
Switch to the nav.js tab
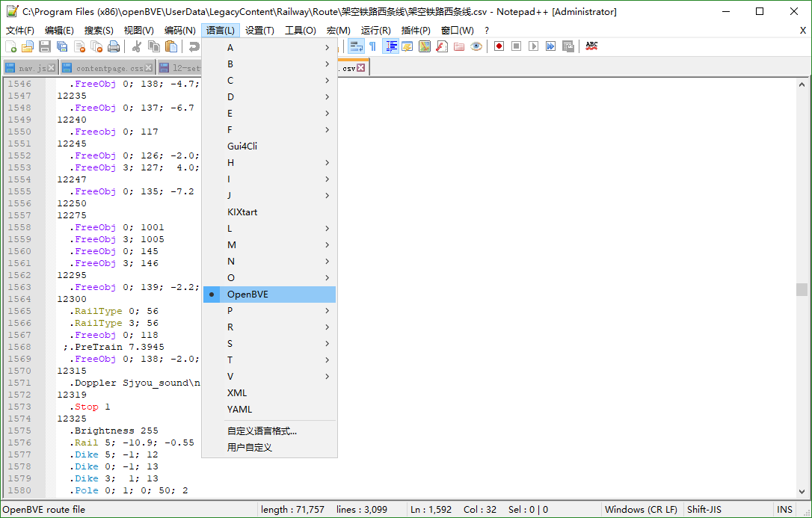[x=28, y=67]
